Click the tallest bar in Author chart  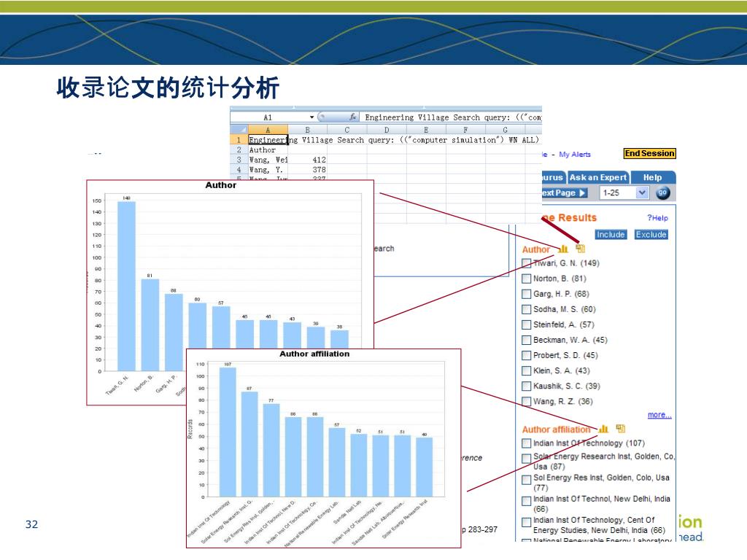point(127,286)
